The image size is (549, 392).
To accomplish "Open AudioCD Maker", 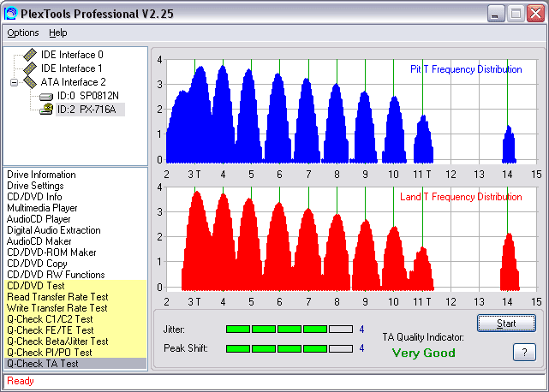I will coord(39,241).
